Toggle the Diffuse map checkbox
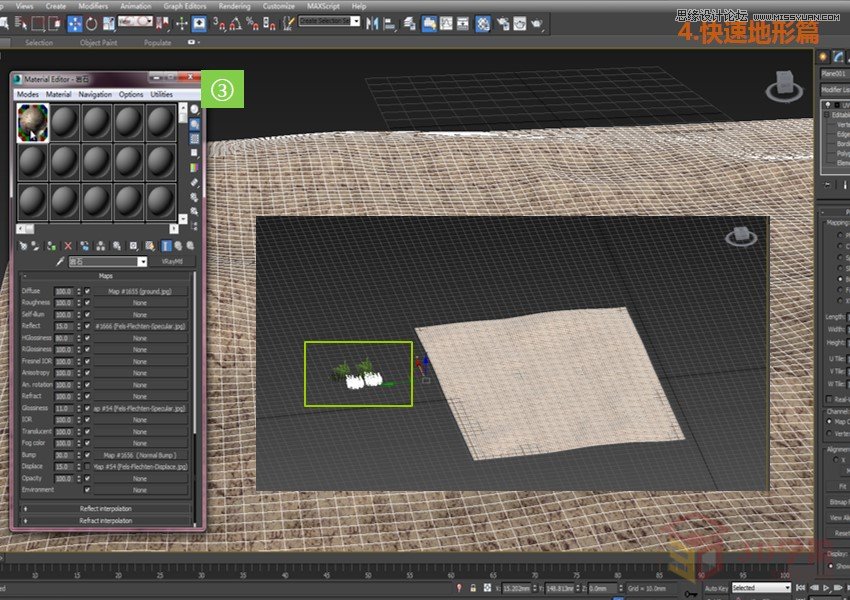Image resolution: width=850 pixels, height=600 pixels. point(86,292)
